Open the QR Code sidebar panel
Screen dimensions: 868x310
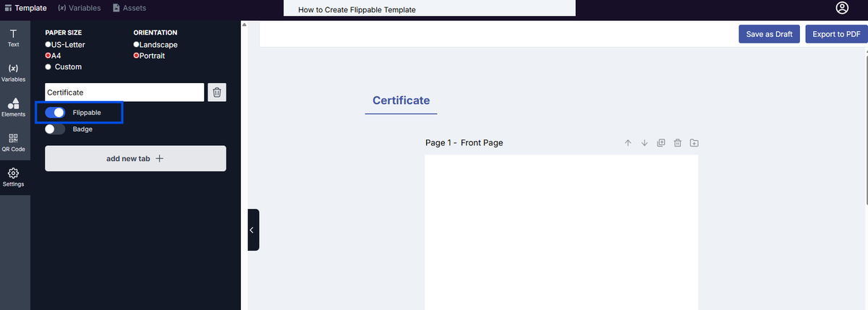click(x=13, y=142)
